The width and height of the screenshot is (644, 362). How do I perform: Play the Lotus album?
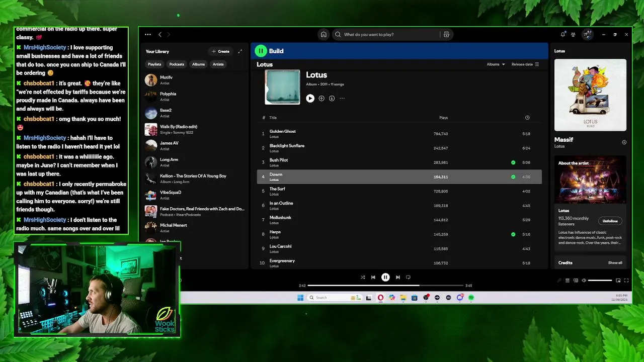(310, 99)
